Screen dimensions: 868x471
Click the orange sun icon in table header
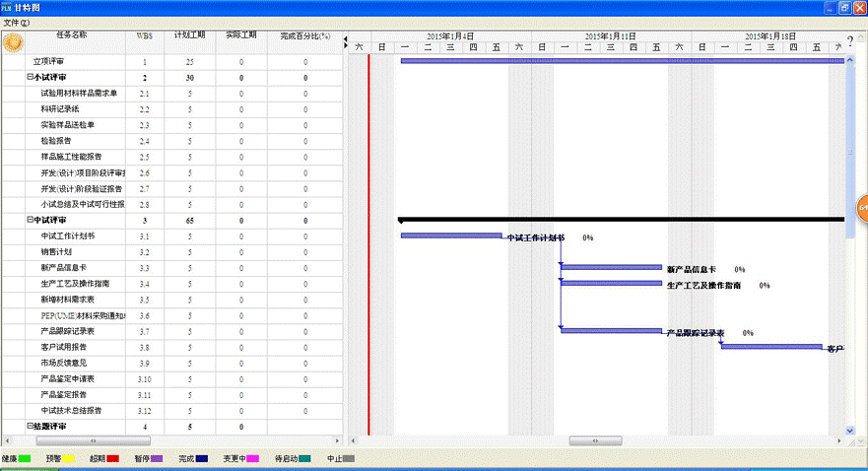(14, 42)
